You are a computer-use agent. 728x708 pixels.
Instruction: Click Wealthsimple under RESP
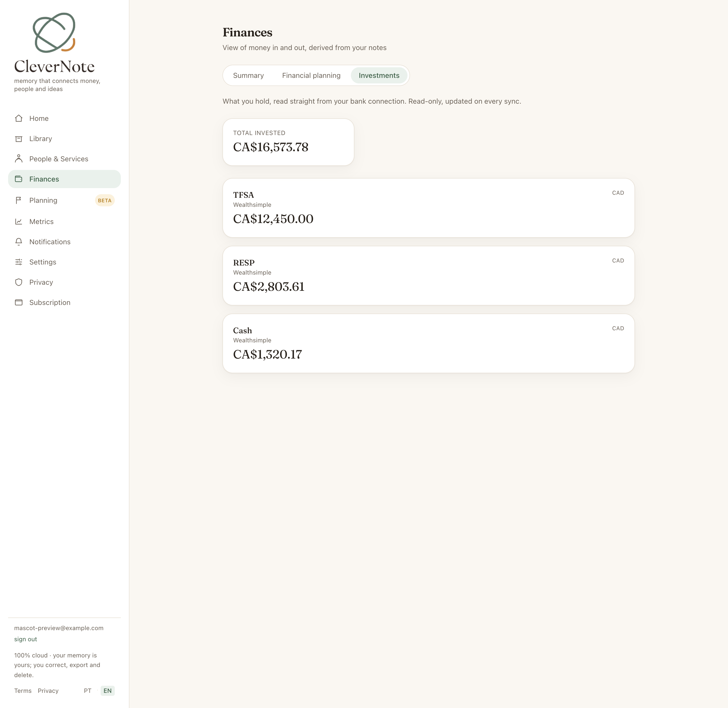click(252, 273)
